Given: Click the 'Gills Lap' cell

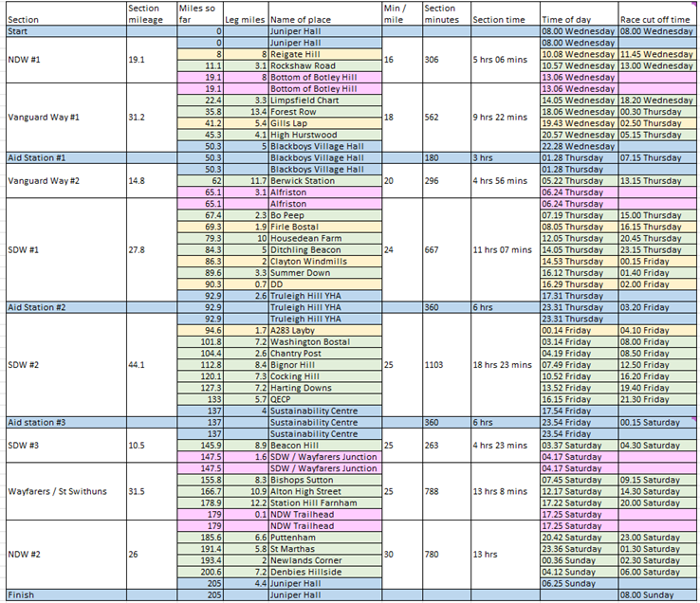Looking at the screenshot, I should click(x=325, y=123).
